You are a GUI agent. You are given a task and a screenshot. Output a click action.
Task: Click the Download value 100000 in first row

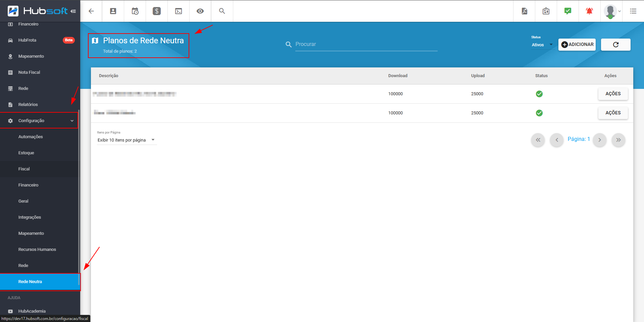(x=395, y=94)
